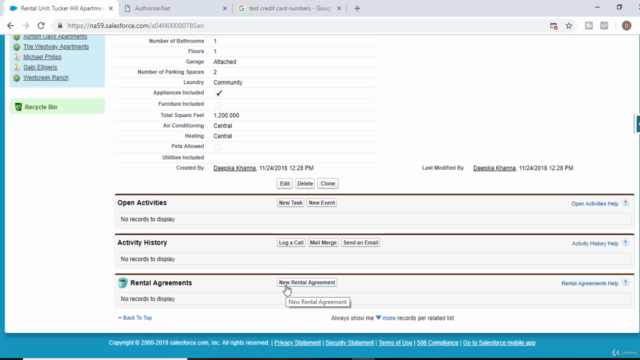The width and height of the screenshot is (640, 360).
Task: Close the test credit card numbers tab
Action: [339, 8]
